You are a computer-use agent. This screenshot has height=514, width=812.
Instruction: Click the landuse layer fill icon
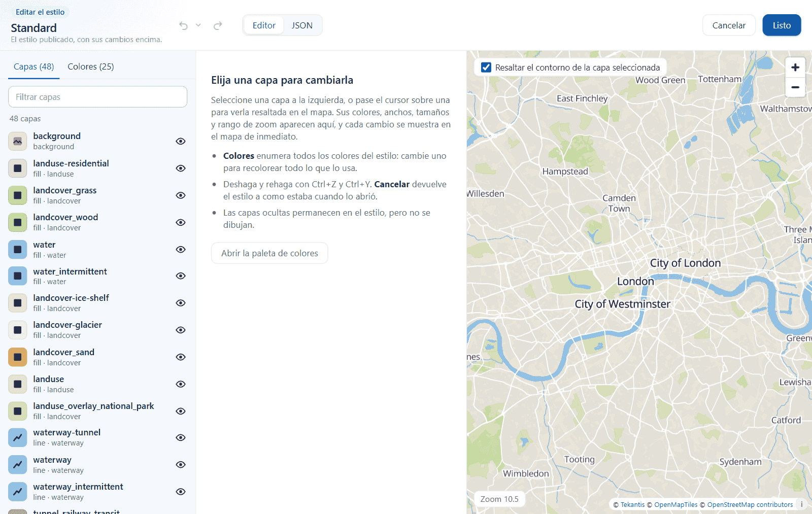tap(18, 384)
